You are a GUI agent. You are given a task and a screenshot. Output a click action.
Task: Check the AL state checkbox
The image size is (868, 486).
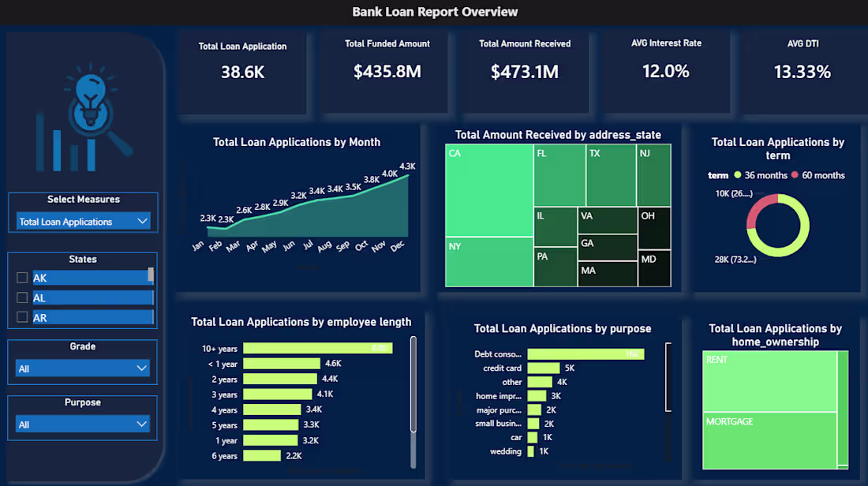(24, 297)
